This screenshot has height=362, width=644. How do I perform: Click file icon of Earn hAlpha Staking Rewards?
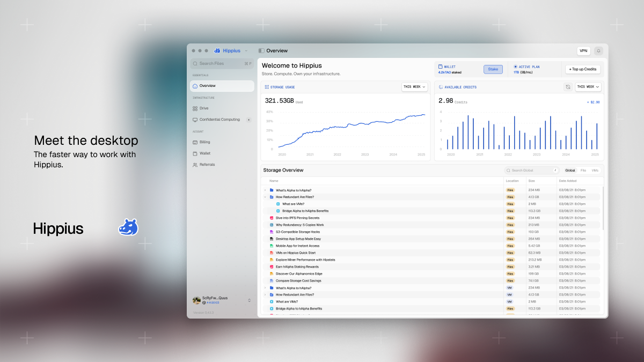(x=272, y=267)
